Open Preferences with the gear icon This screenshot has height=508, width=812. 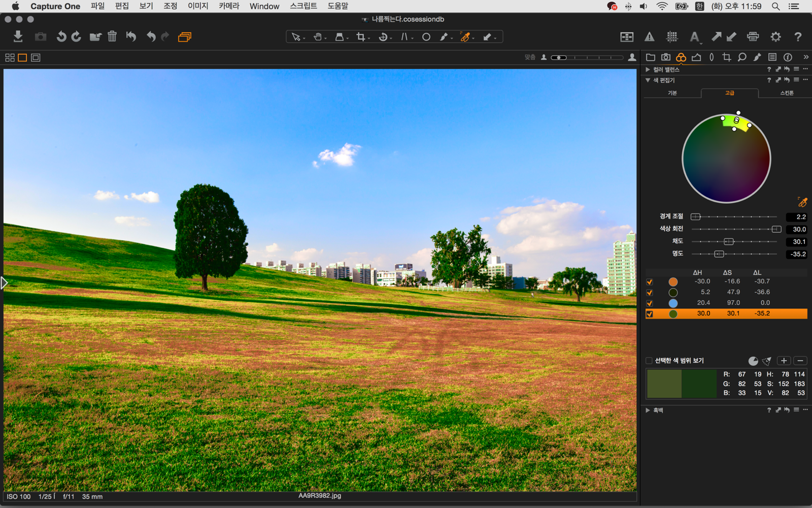tap(775, 37)
